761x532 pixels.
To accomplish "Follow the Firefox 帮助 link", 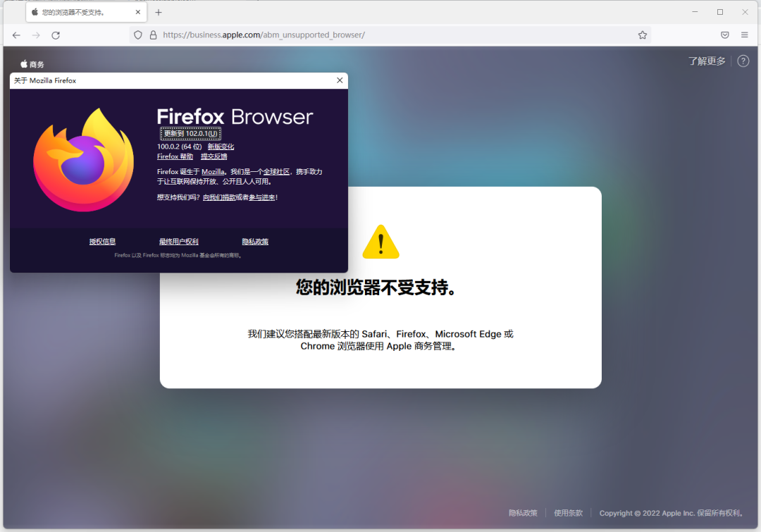I will (175, 156).
